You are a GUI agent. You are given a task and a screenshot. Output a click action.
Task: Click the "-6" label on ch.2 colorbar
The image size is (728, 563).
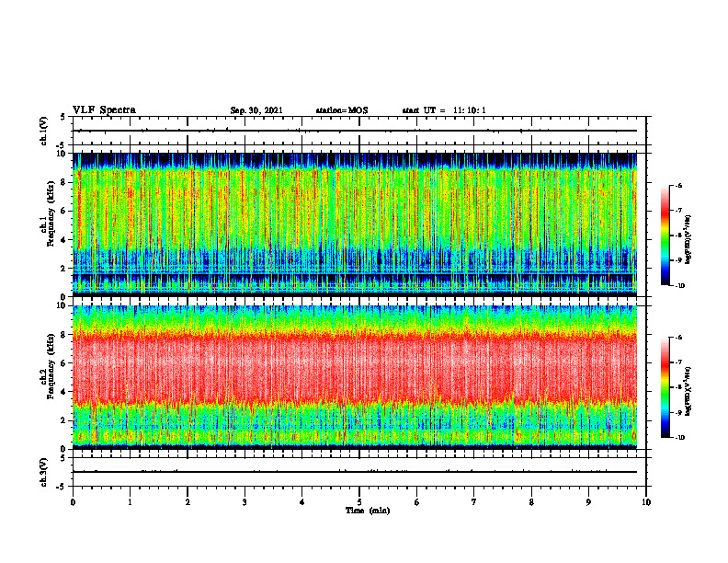point(678,338)
